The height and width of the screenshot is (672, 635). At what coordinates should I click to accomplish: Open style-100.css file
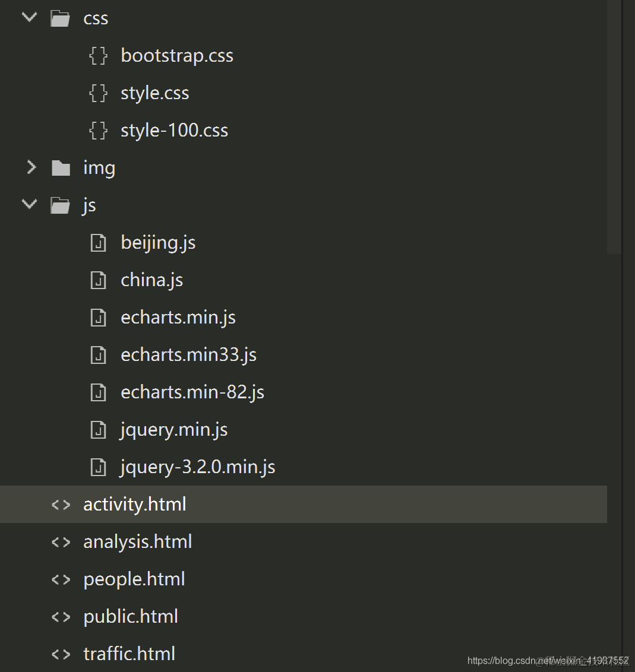click(x=175, y=130)
